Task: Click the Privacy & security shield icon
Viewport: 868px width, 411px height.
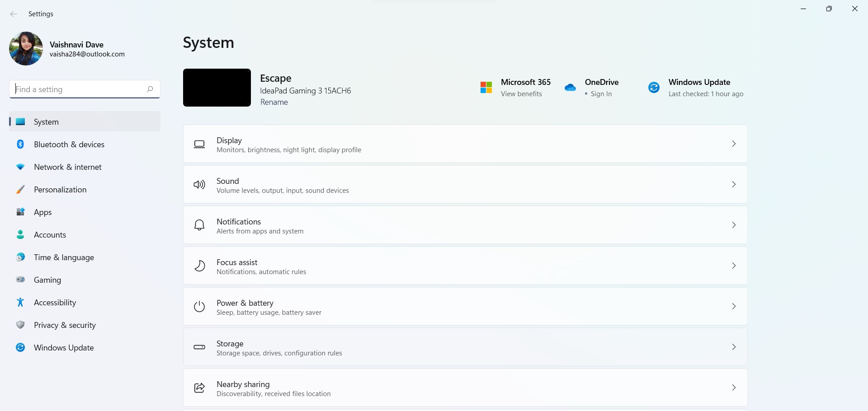Action: pos(20,325)
